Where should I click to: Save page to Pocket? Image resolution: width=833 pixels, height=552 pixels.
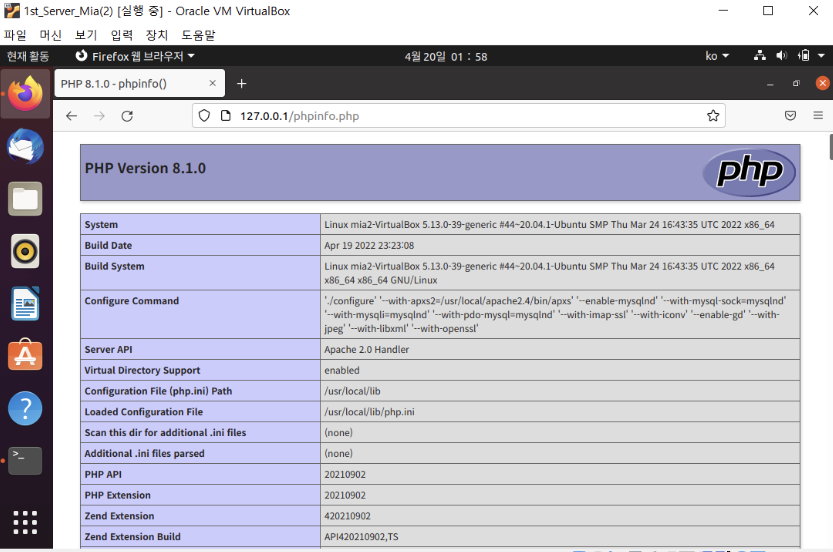790,116
